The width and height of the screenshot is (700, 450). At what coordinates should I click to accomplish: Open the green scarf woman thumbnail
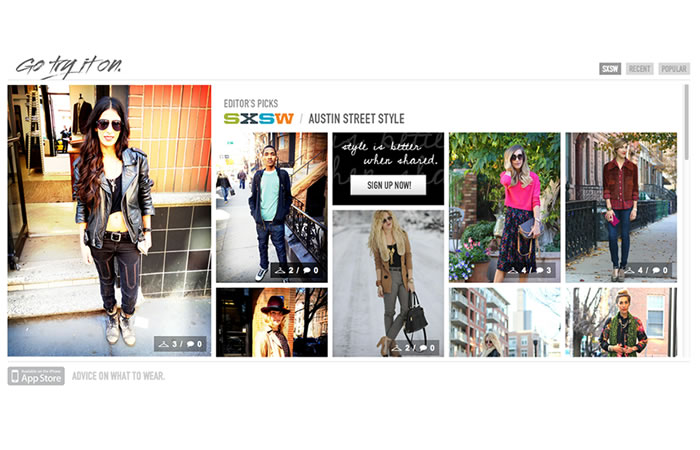[621, 322]
